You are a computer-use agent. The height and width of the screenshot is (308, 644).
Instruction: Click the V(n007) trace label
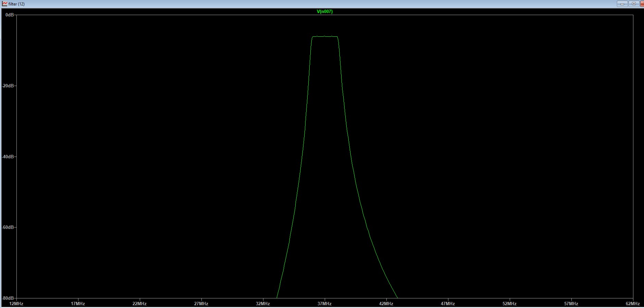324,11
